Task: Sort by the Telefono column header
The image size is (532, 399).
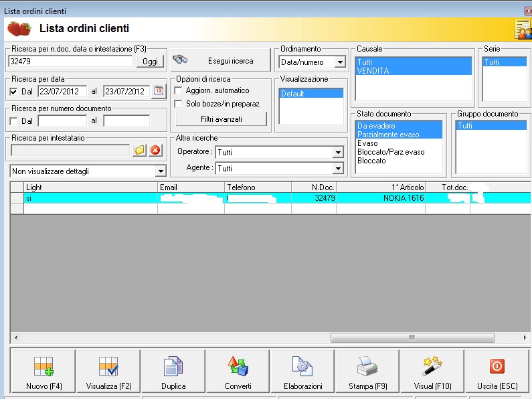Action: tap(258, 187)
